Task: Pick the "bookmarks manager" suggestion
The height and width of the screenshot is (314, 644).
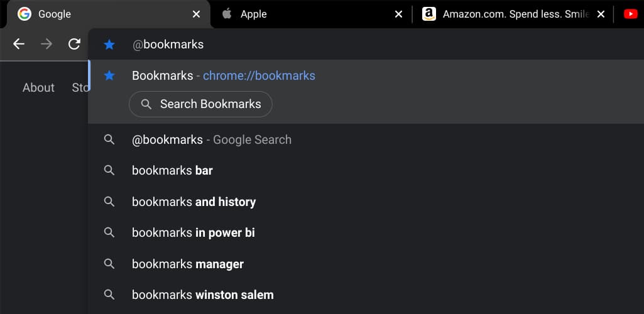Action: click(x=187, y=264)
